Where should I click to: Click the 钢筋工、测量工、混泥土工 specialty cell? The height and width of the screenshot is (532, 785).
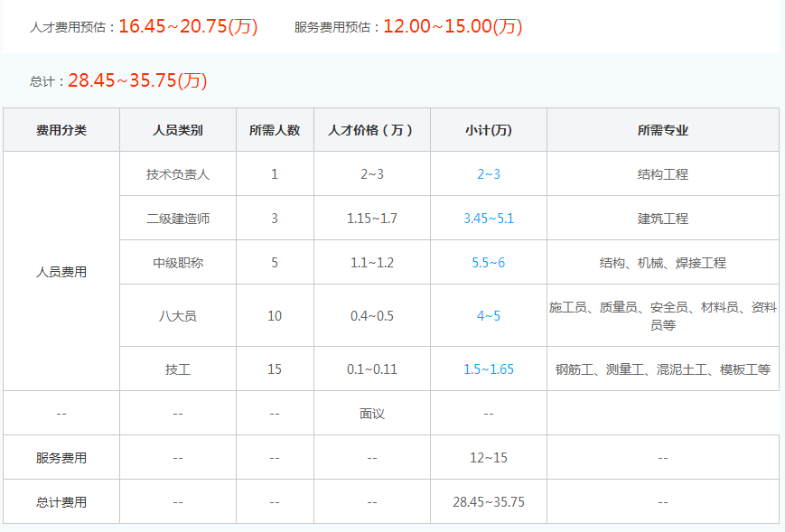[663, 369]
